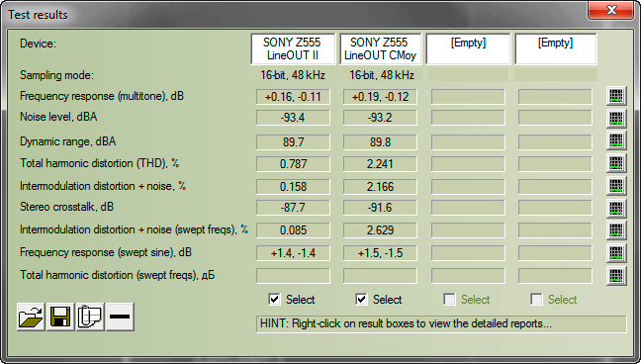
Task: Click the +1.5, -1.5 swept sine result
Action: pos(380,253)
